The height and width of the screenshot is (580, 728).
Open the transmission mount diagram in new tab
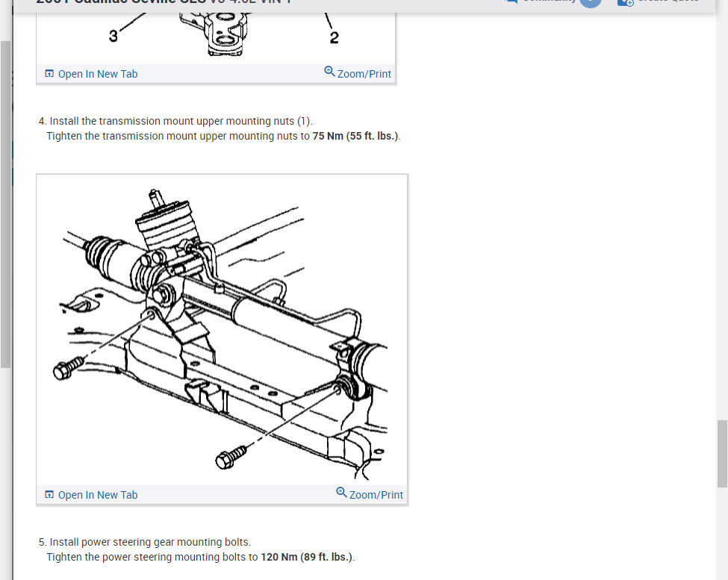[x=91, y=74]
